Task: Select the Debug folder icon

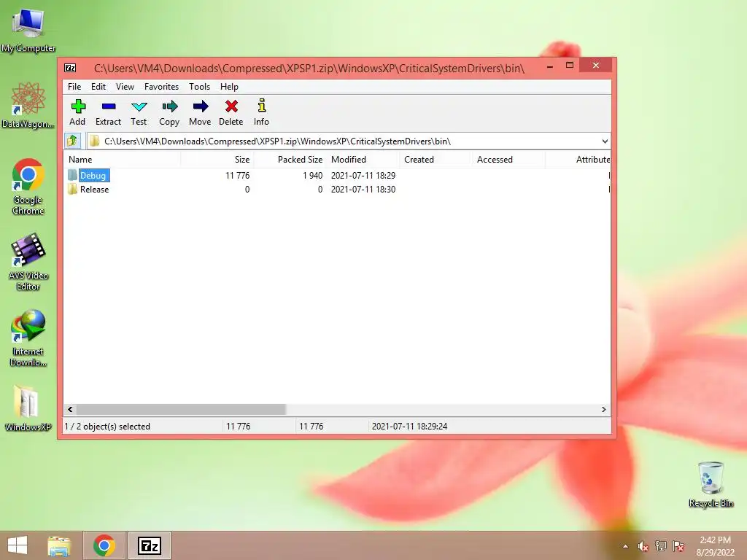Action: [x=72, y=175]
